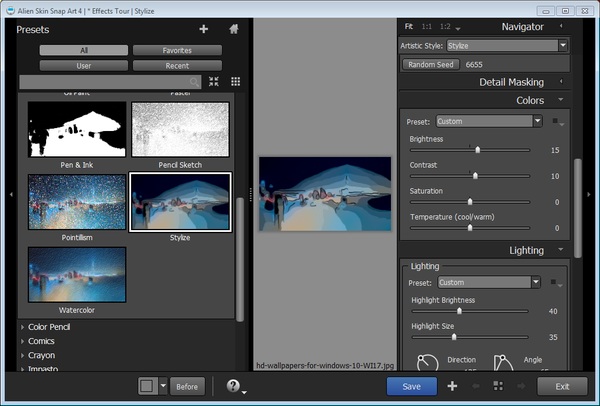The width and height of the screenshot is (600, 406).
Task: Click the home icon in Presets panel
Action: click(233, 29)
